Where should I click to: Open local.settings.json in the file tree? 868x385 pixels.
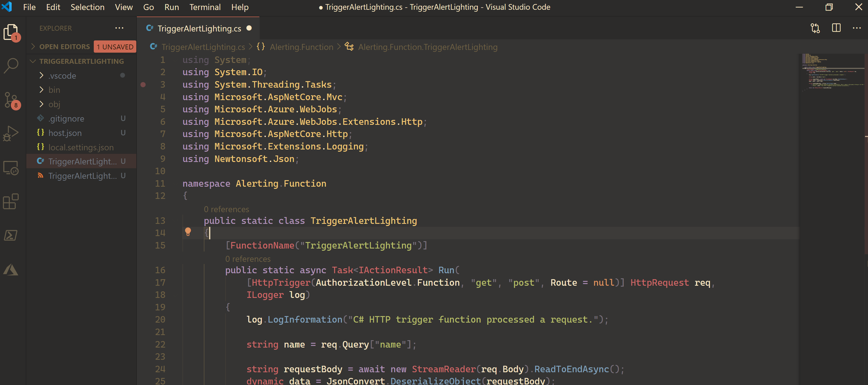82,147
